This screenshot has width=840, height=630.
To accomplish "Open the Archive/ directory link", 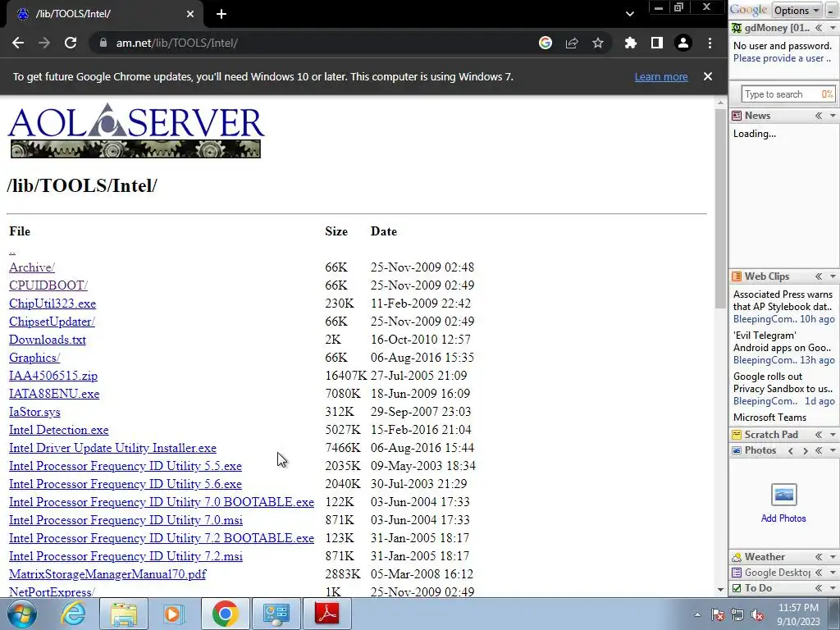I will (x=32, y=267).
